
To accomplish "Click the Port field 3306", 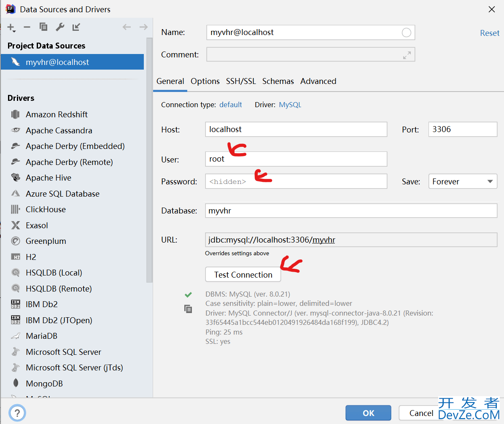I will [463, 129].
